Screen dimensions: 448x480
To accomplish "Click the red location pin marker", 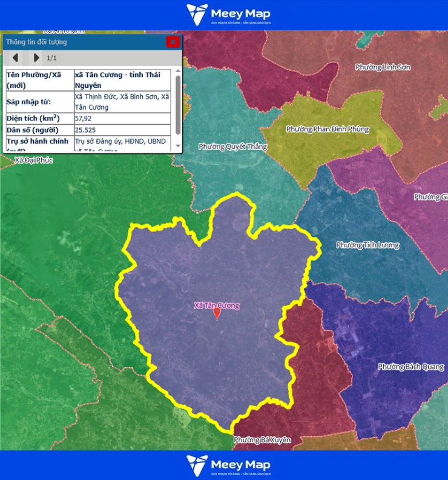I will [x=217, y=313].
